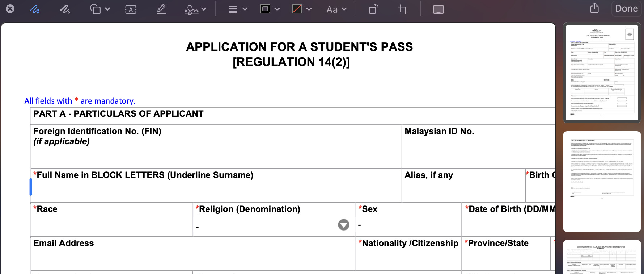Image resolution: width=644 pixels, height=274 pixels.
Task: Click the Full Name in BLOCK LETTERS field
Action: pos(216,185)
